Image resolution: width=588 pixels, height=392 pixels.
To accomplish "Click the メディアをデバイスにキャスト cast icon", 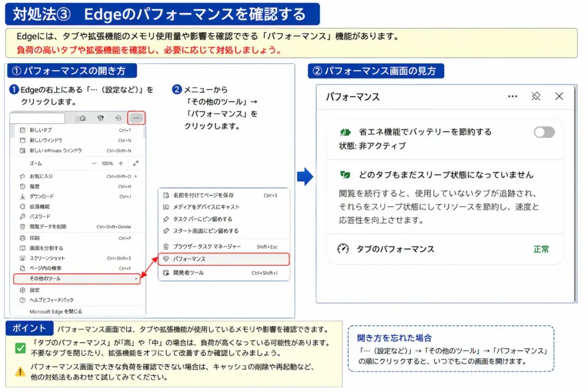I will click(x=166, y=207).
